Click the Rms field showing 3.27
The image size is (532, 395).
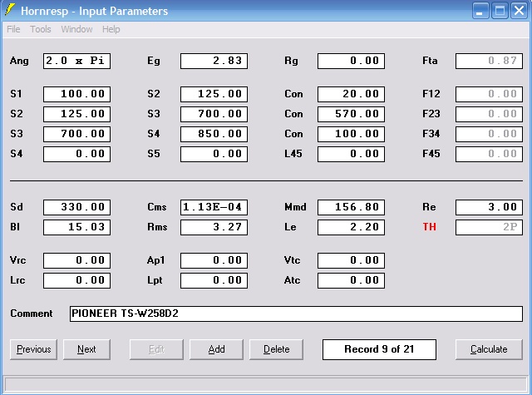pyautogui.click(x=214, y=227)
